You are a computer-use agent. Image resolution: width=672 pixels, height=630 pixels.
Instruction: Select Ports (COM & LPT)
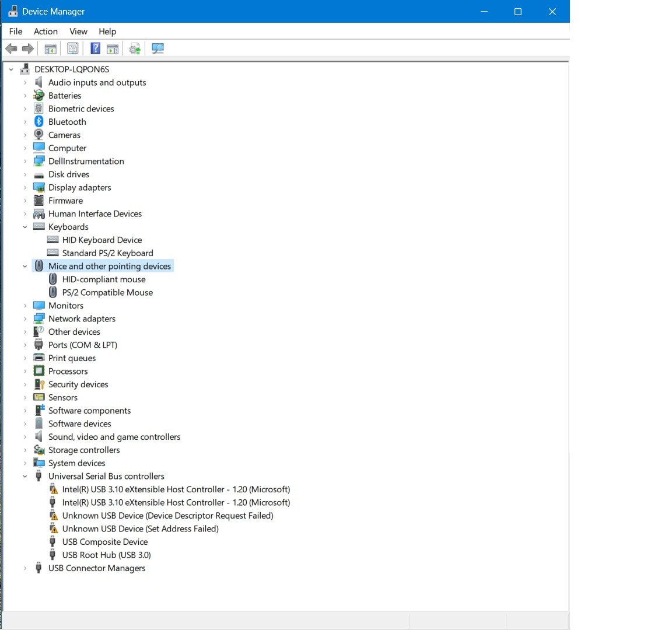[83, 345]
